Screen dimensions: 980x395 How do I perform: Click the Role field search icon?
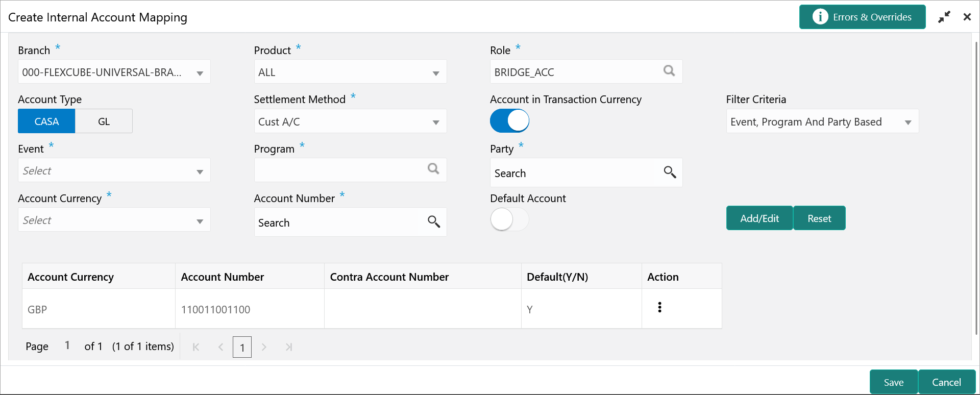[x=669, y=71]
